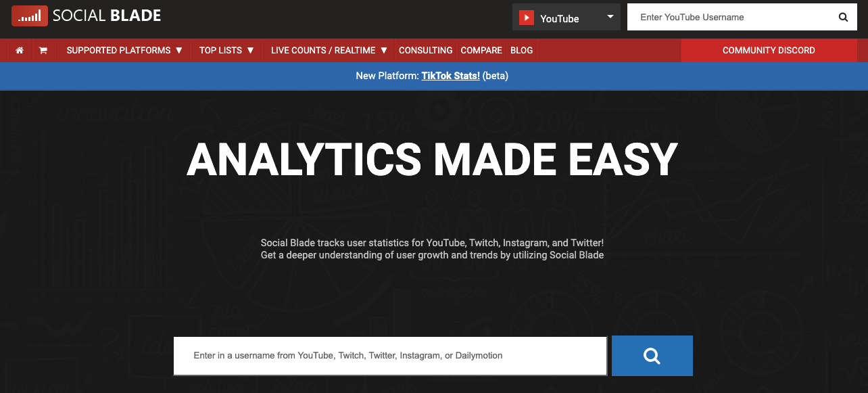Screen dimensions: 868x393
Task: Follow the TikTok Stats! link
Action: point(450,76)
